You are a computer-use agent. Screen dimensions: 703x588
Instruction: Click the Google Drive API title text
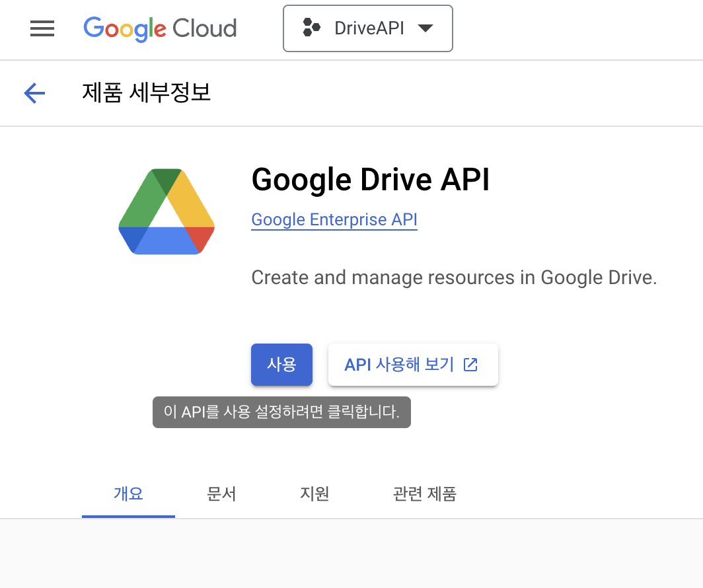tap(370, 180)
